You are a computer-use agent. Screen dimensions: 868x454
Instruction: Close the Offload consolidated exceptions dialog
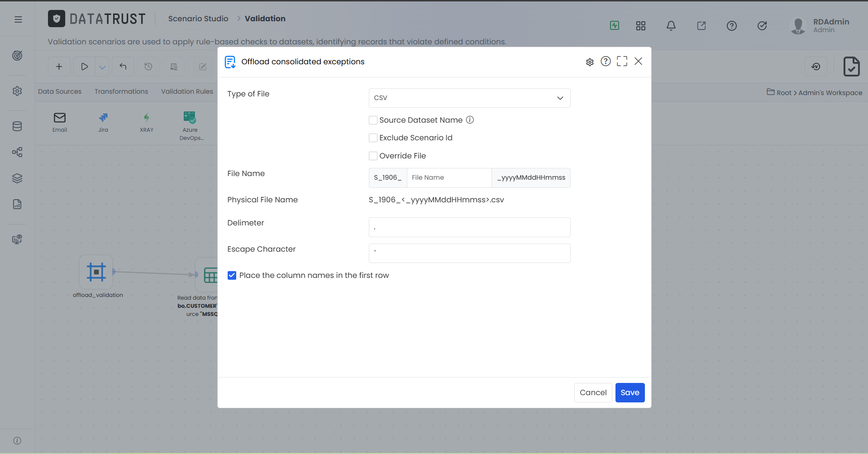[x=638, y=61]
